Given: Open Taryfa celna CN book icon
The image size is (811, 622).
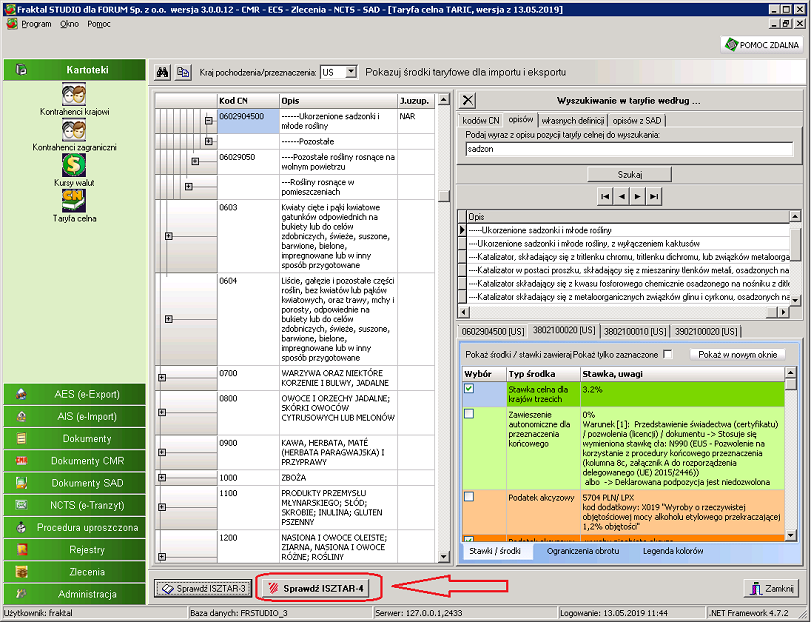Looking at the screenshot, I should click(73, 201).
